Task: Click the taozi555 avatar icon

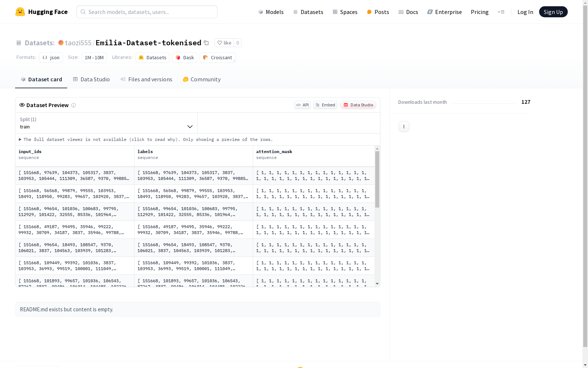Action: (61, 43)
